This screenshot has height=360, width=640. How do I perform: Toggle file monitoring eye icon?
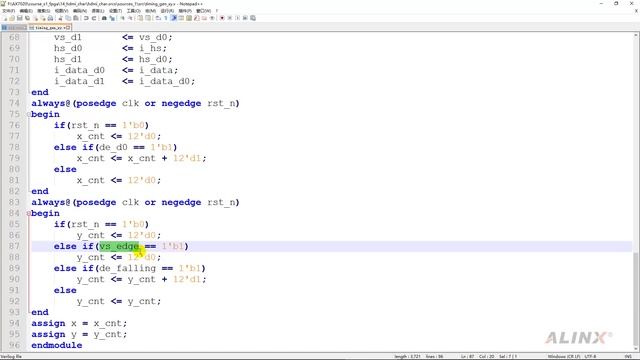(212, 18)
